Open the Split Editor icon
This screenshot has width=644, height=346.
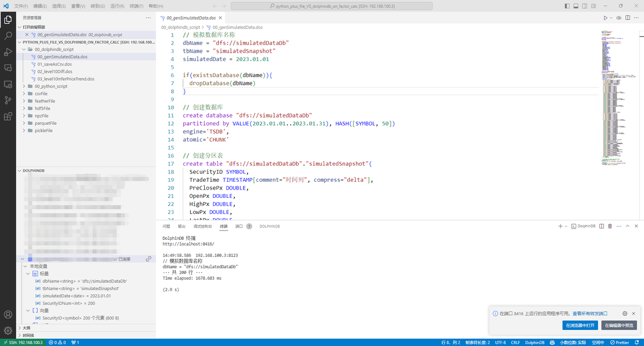(x=628, y=17)
